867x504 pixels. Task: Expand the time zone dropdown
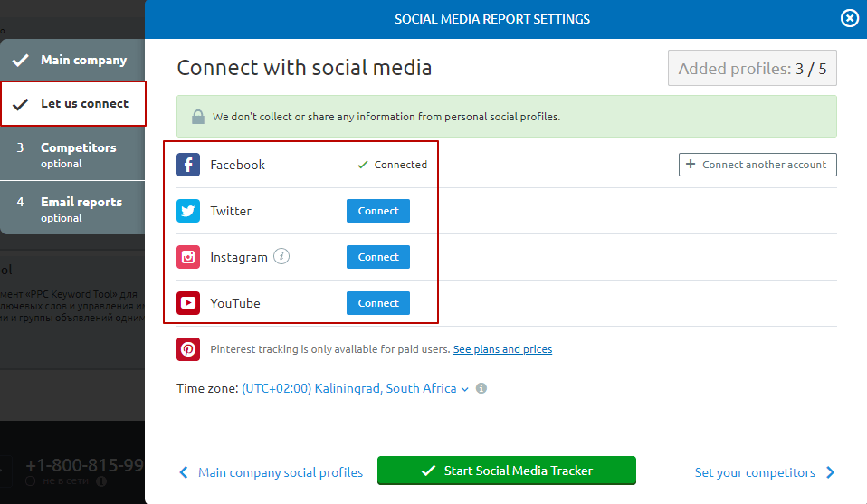point(355,388)
